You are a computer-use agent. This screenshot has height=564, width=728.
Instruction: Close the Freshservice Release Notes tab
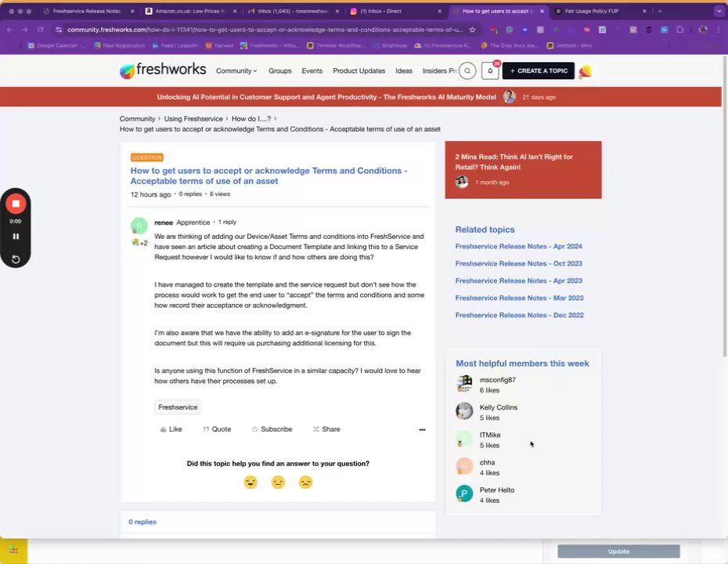132,11
